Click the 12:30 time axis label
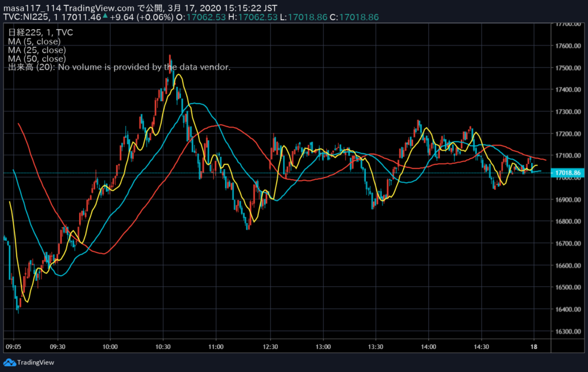The height and width of the screenshot is (372, 588). 270,347
